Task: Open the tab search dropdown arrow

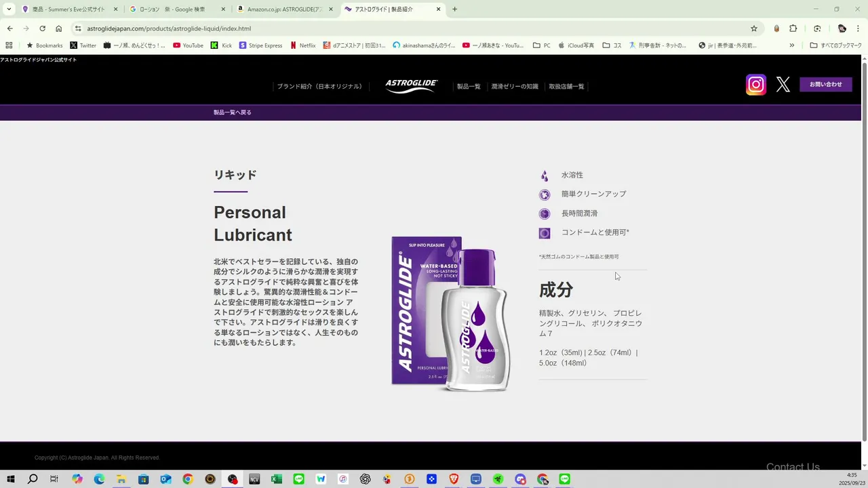Action: click(9, 9)
